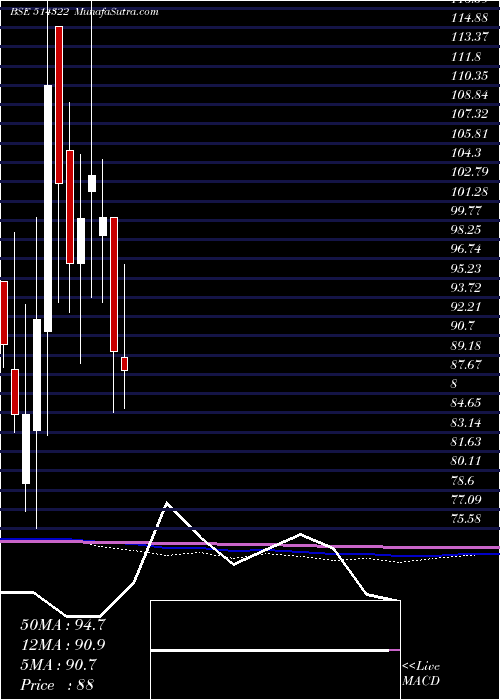Image resolution: width=500 pixels, height=700 pixels.
Task: Click the 12MA : 90.9 readout
Action: point(63,645)
